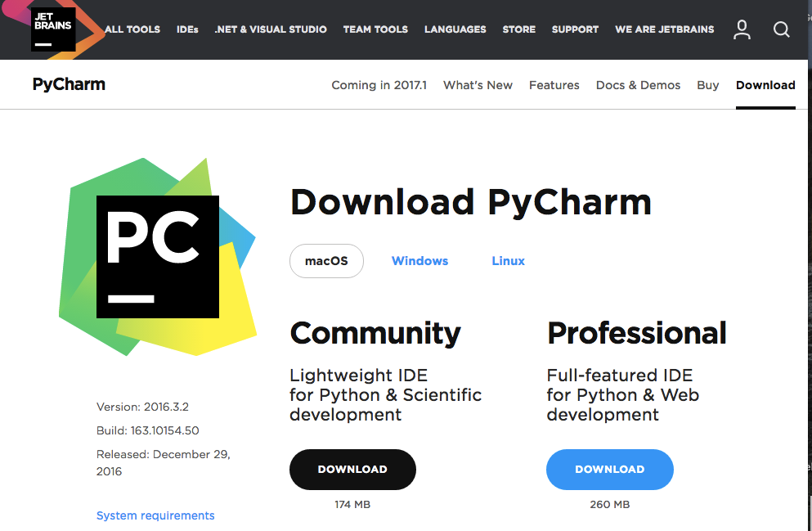The width and height of the screenshot is (812, 531).
Task: Click the search magnifier icon
Action: coord(782,29)
